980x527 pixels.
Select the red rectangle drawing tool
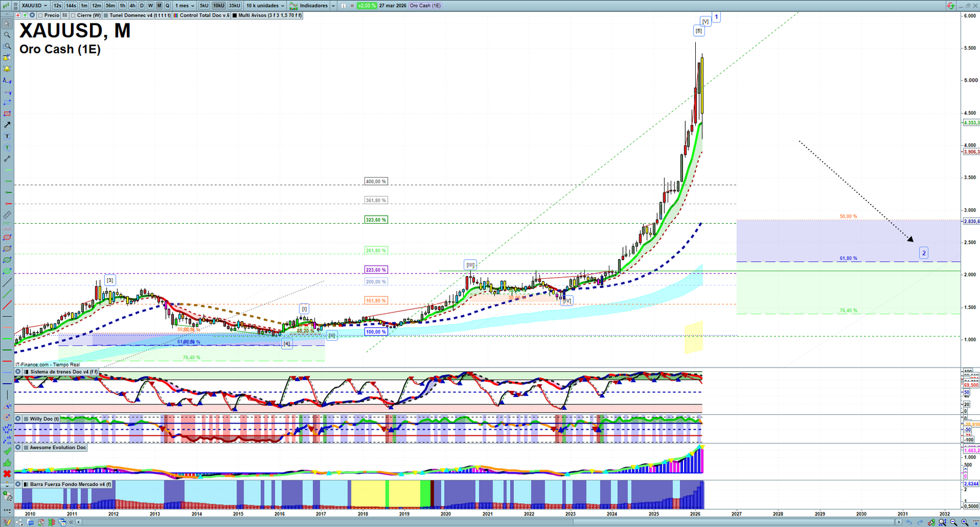[x=7, y=114]
